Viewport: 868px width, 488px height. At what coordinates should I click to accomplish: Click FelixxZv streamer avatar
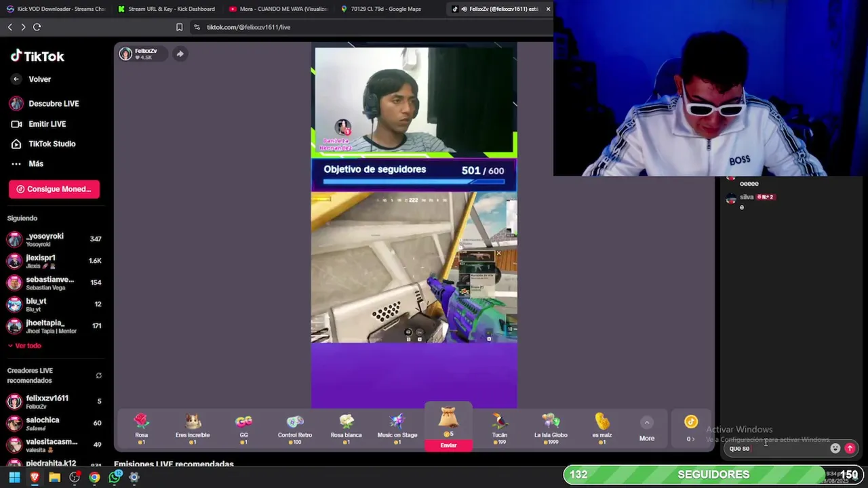click(x=125, y=54)
